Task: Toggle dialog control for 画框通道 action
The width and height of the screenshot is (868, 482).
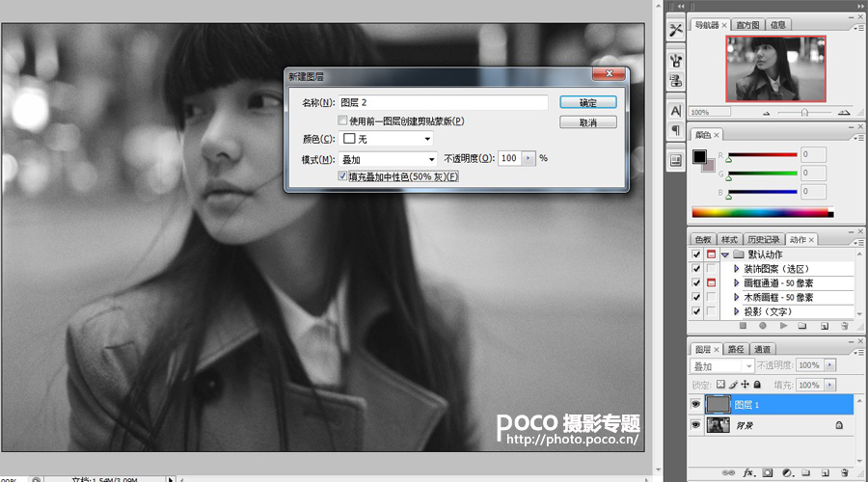Action: [711, 282]
